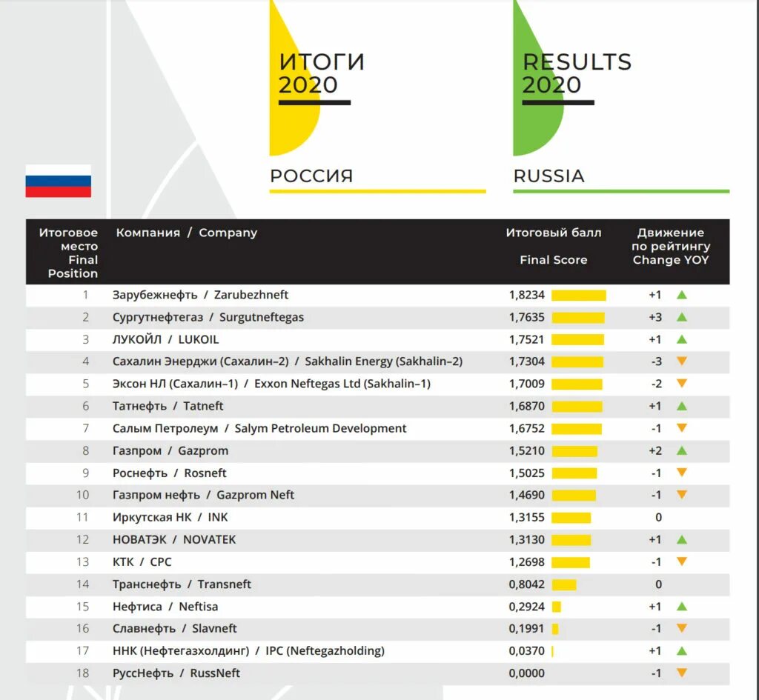Click the Change YOY column header
The image size is (759, 700).
(x=670, y=260)
